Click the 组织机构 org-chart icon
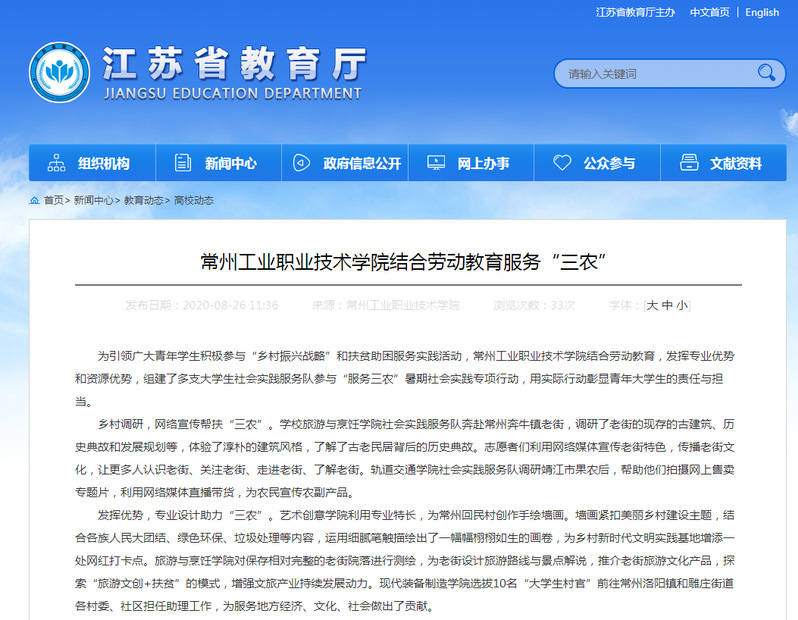The width and height of the screenshot is (798, 620). [56, 163]
